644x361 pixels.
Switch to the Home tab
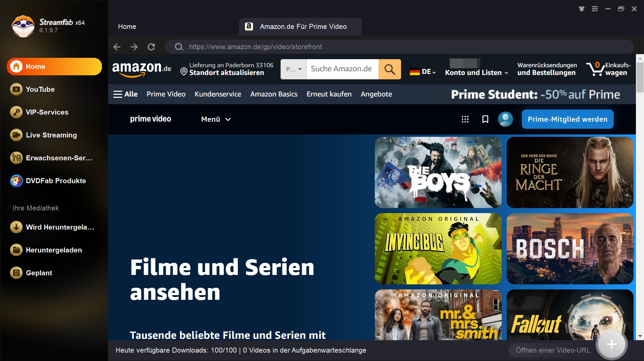127,27
